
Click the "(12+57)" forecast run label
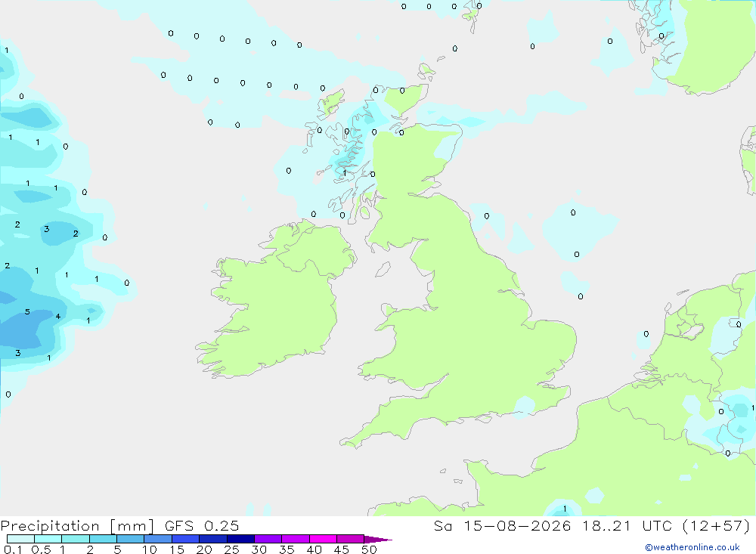click(717, 526)
